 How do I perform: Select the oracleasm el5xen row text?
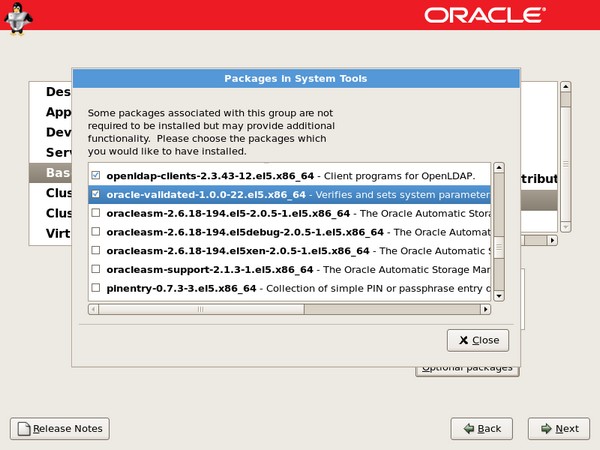[x=298, y=251]
